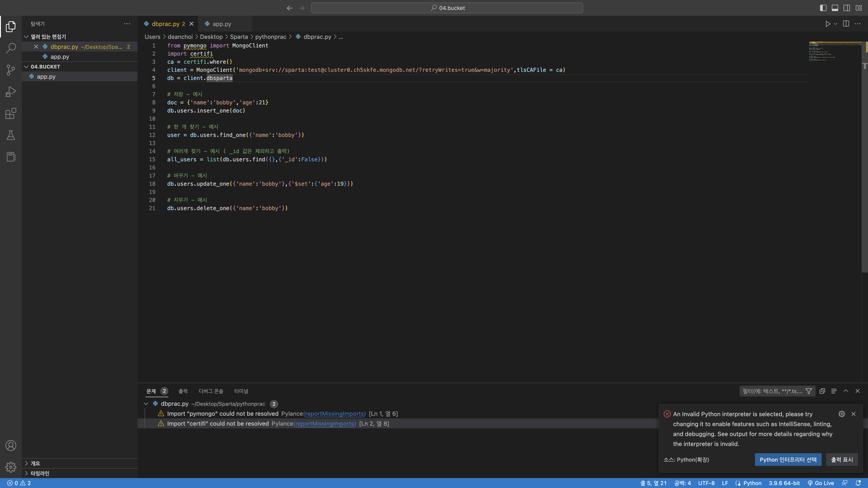Change the LF end of line sequence
The height and width of the screenshot is (488, 868).
pyautogui.click(x=725, y=483)
